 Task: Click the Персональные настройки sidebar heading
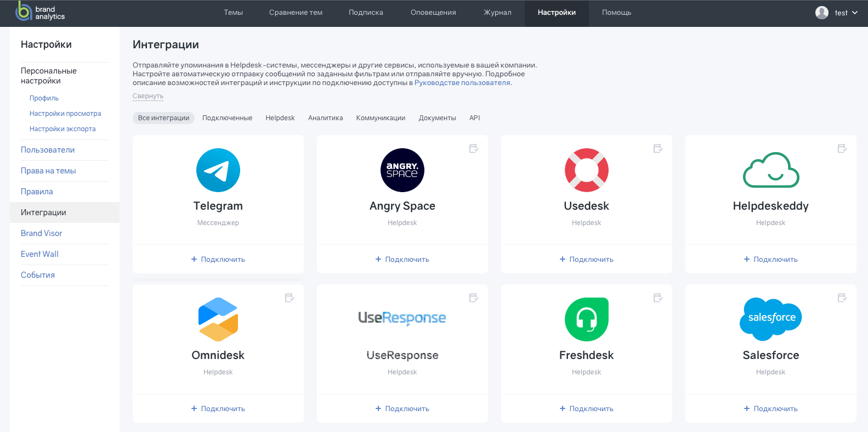coord(49,76)
